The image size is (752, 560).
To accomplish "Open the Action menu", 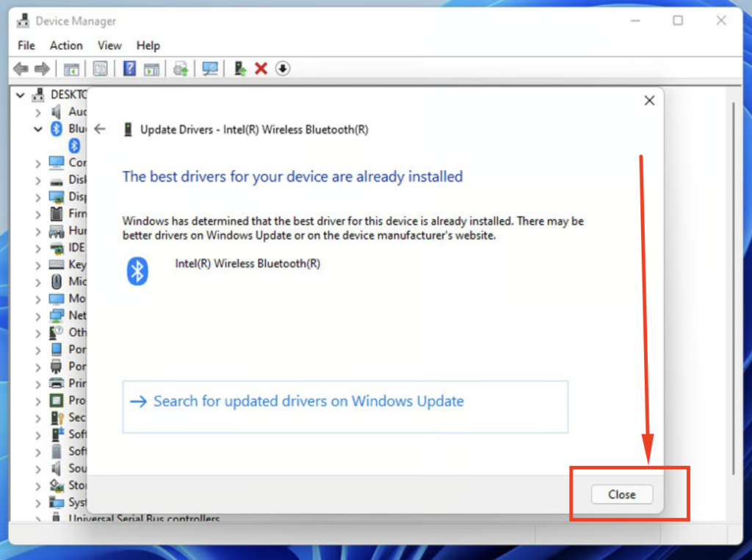I will point(66,46).
